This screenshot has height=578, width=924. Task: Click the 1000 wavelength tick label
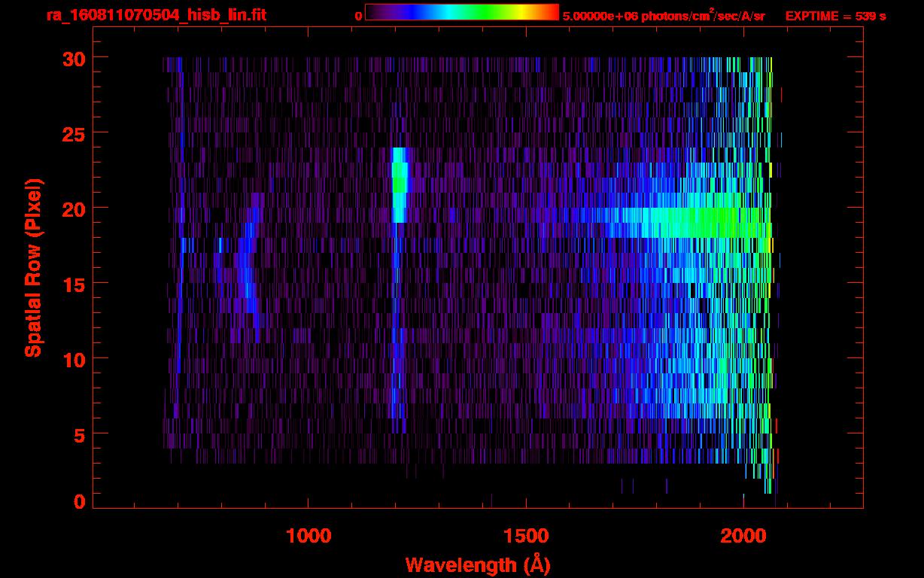309,536
